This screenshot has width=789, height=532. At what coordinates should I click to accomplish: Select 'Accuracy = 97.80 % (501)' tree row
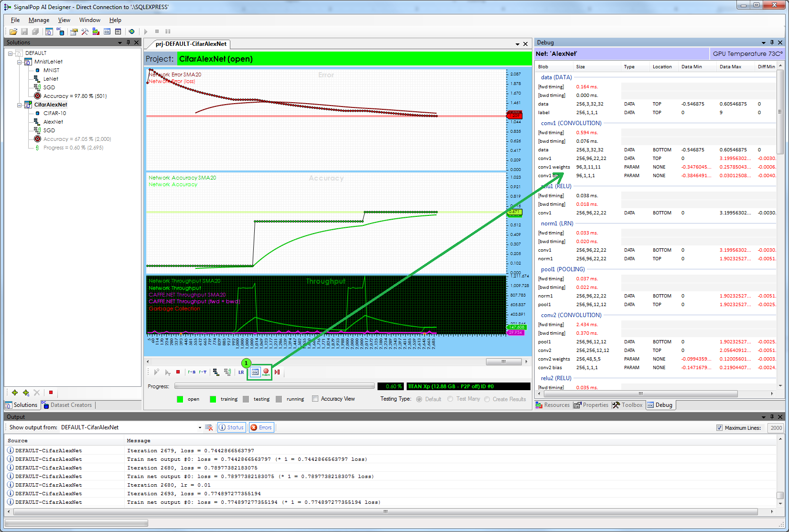75,96
